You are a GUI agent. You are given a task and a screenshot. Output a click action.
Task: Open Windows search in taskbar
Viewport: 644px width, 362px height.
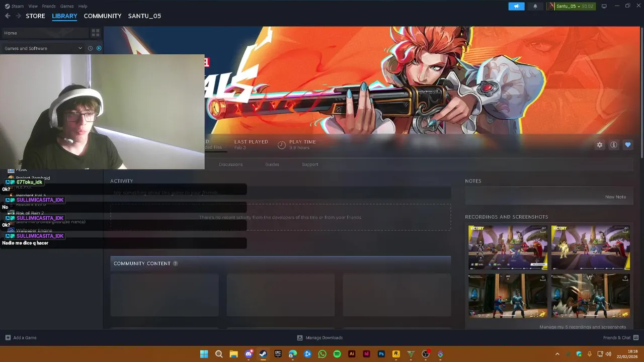click(219, 354)
